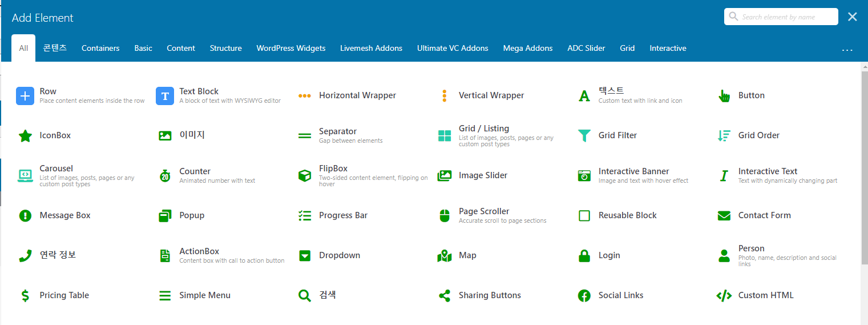This screenshot has height=325, width=868.
Task: Insert the Reusable Block square icon
Action: (x=584, y=216)
